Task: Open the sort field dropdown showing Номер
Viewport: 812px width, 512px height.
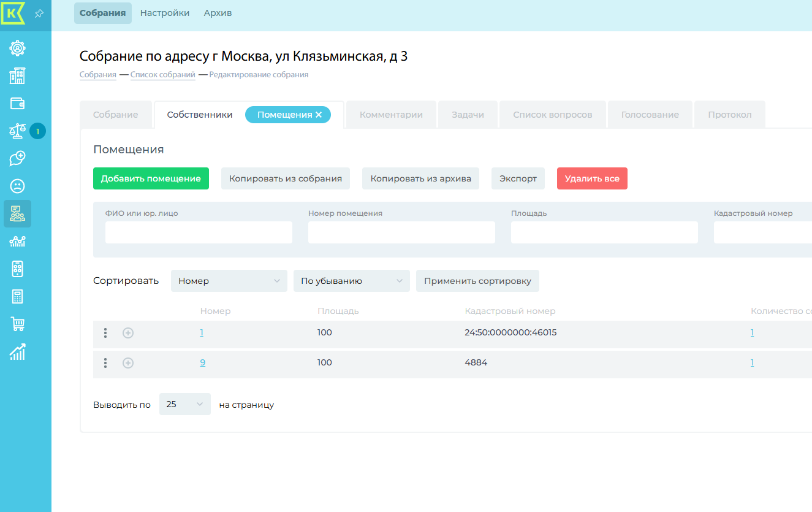Action: point(229,281)
